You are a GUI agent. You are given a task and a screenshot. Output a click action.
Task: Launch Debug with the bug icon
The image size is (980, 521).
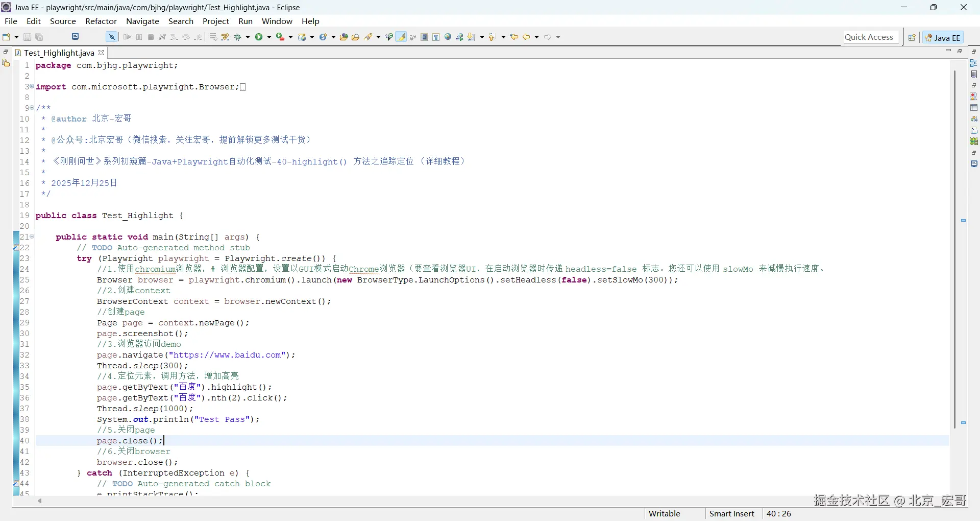238,37
